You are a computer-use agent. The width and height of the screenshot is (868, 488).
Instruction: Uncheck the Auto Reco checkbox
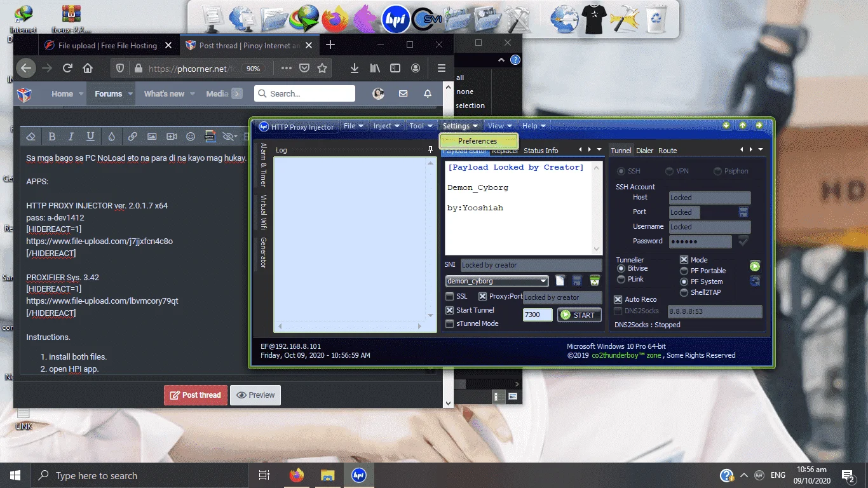click(618, 299)
